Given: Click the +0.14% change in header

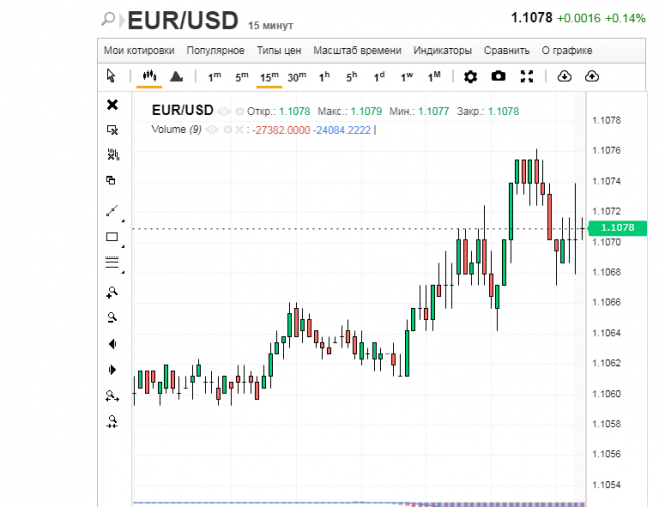Looking at the screenshot, I should 625,18.
